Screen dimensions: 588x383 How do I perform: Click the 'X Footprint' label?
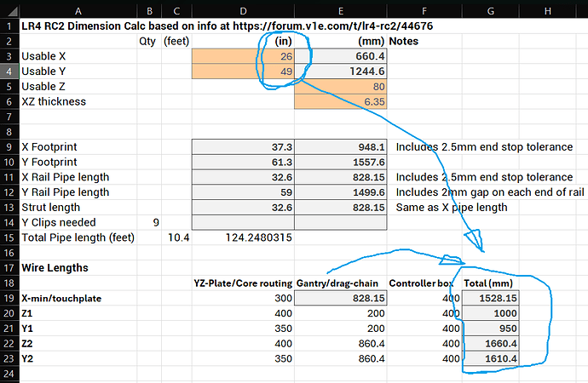(49, 146)
